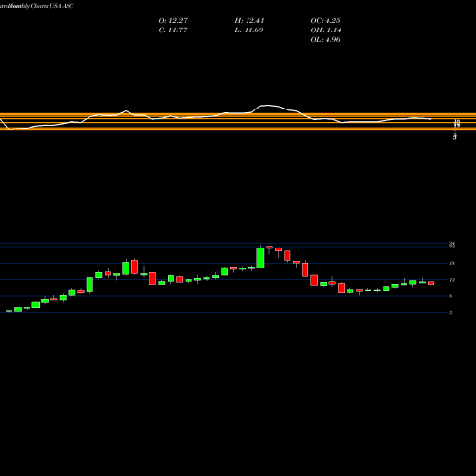Click the white indicator line at its highest peak
476x476 pixels.
click(x=267, y=105)
